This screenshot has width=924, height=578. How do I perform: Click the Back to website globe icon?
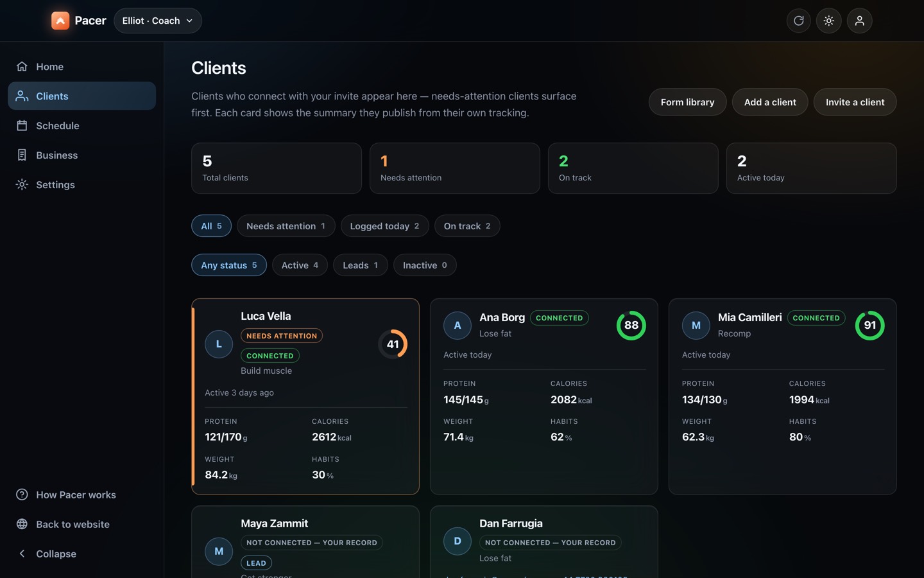22,524
